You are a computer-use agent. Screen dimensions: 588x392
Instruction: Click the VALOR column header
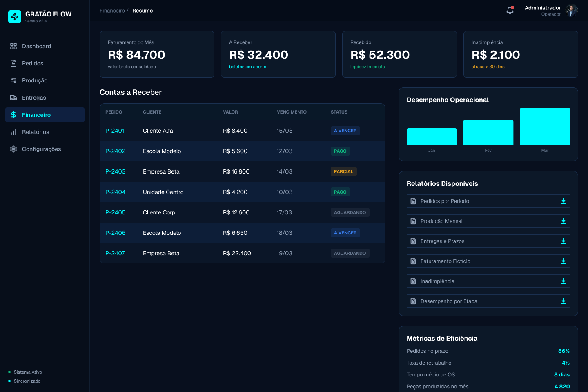pos(230,112)
